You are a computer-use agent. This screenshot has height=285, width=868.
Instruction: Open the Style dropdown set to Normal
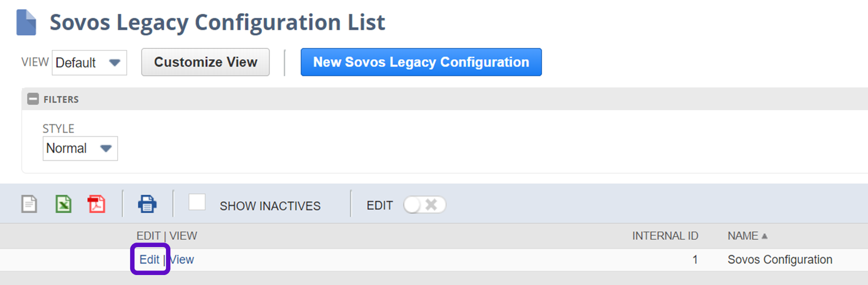pos(80,149)
